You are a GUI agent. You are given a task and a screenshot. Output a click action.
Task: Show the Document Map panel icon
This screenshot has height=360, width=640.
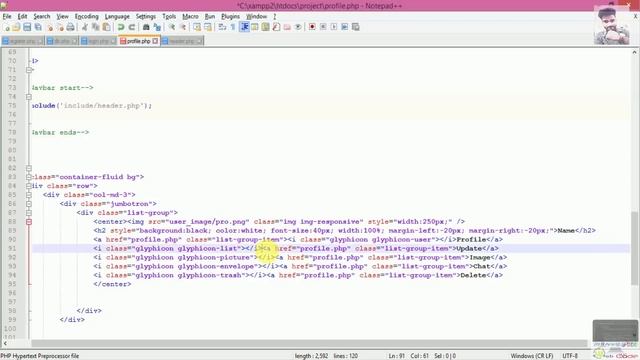[x=265, y=27]
